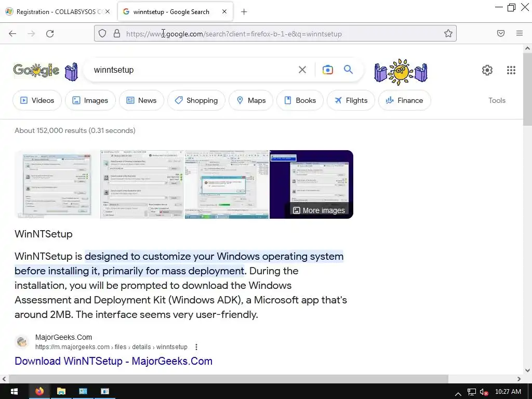Open Download WinNTSetup - MajorGeeks.Com link
The width and height of the screenshot is (532, 399).
pyautogui.click(x=113, y=361)
